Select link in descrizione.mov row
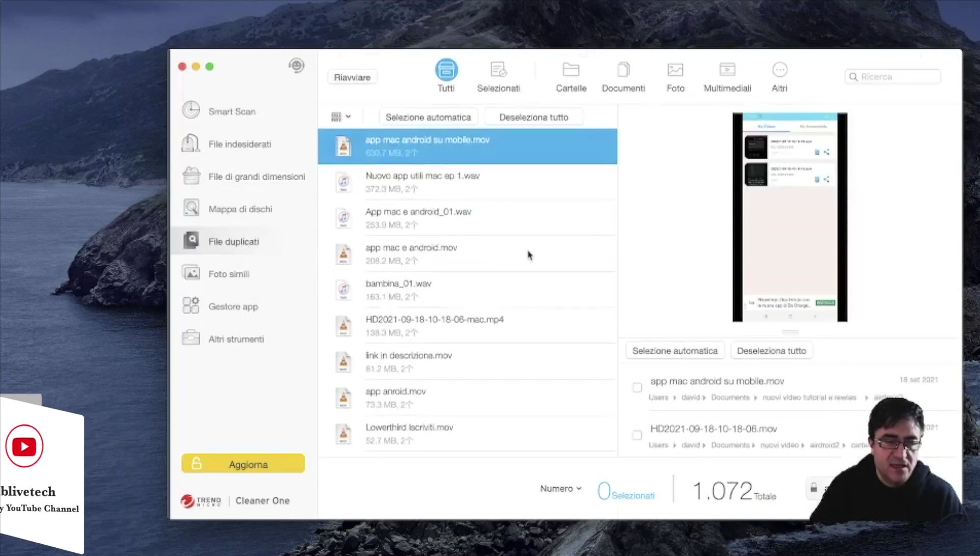Screen dimensions: 980x556 (468, 362)
